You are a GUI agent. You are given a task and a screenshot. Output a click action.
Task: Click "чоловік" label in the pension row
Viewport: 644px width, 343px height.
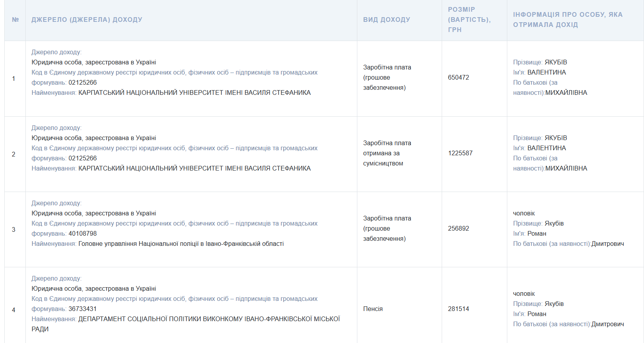click(x=524, y=293)
